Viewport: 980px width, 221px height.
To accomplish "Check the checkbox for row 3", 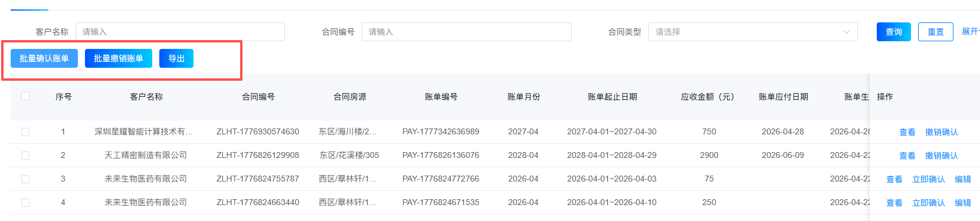I will tap(25, 179).
